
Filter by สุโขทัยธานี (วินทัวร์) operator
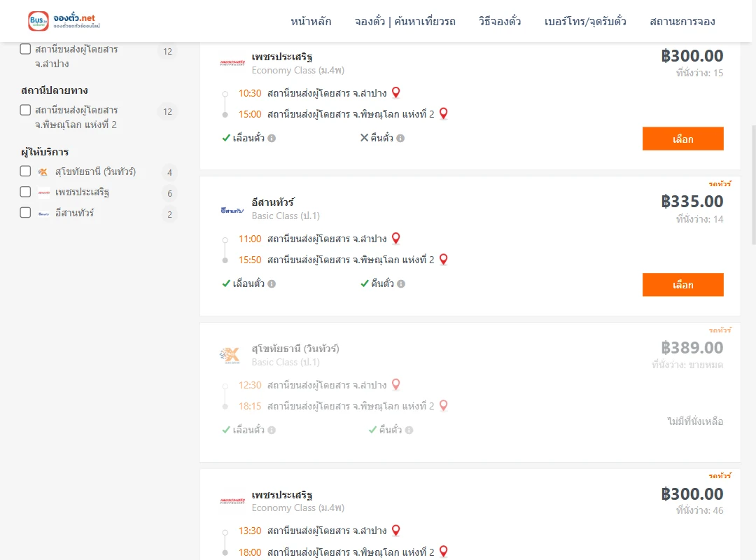(26, 171)
